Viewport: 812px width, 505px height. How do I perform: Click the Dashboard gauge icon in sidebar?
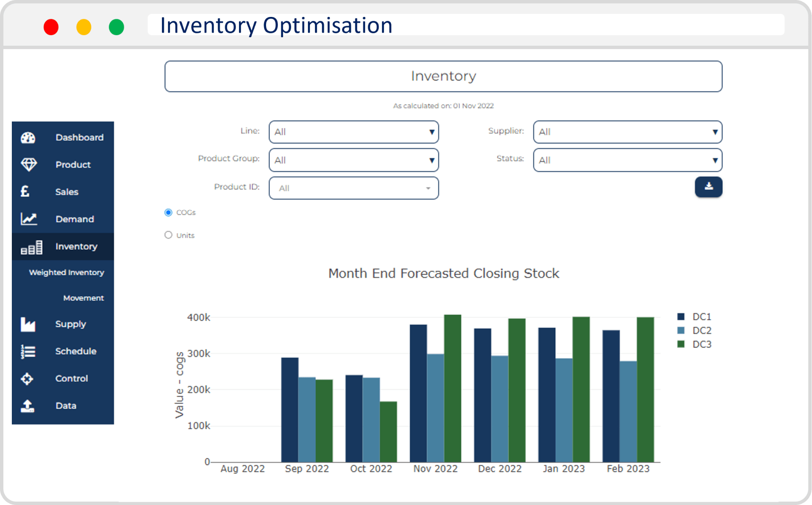click(x=28, y=138)
